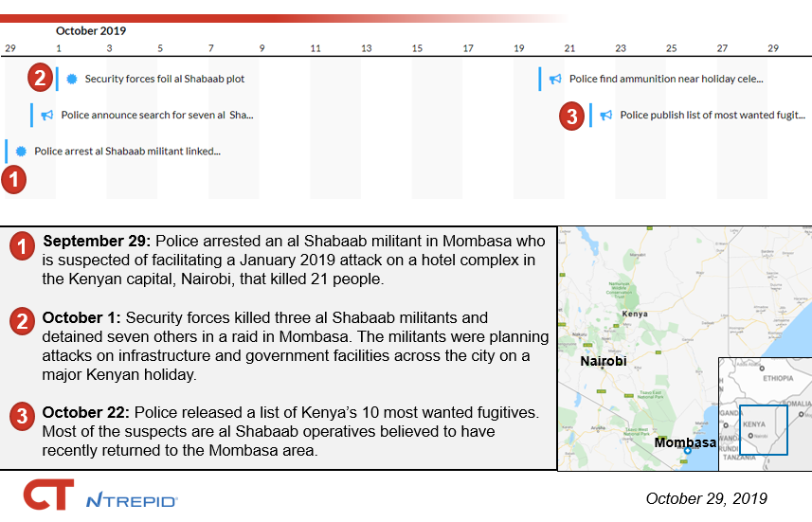Image resolution: width=812 pixels, height=522 pixels.
Task: Click the Mombasa label on the map
Action: (x=685, y=442)
